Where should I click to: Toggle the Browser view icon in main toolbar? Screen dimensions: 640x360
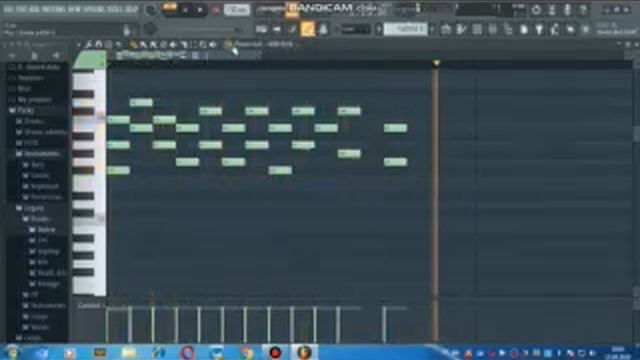coord(508,29)
